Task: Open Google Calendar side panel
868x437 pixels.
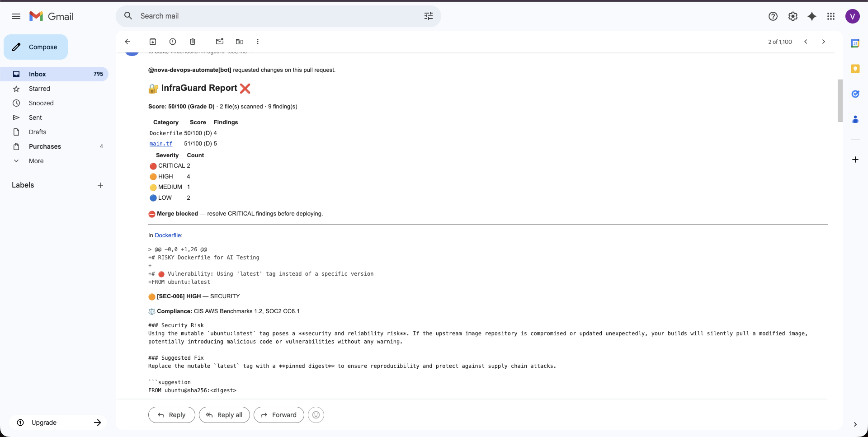Action: pos(855,43)
